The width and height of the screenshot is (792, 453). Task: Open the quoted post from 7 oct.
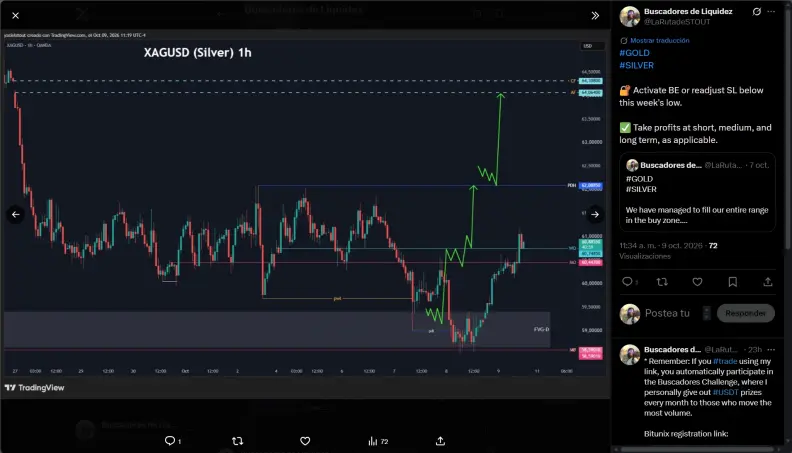[698, 192]
